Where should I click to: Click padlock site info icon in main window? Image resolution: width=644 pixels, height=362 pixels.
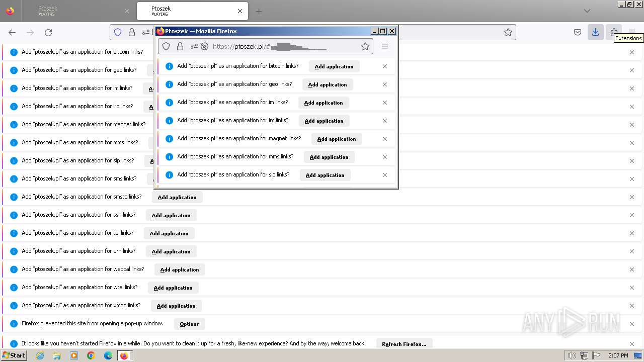coord(132,32)
